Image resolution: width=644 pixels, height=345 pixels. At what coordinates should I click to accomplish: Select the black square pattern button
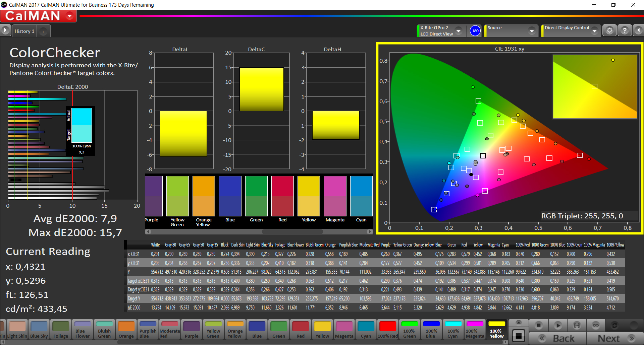point(519,336)
